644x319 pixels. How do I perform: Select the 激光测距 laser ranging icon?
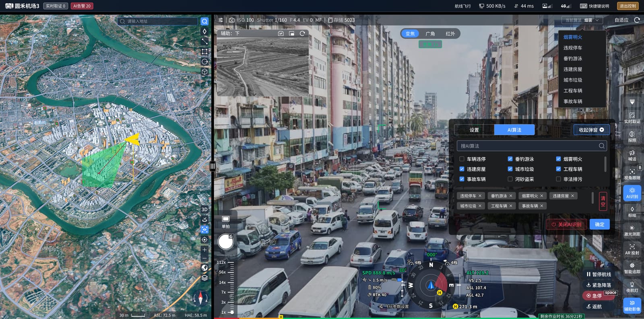click(x=632, y=231)
